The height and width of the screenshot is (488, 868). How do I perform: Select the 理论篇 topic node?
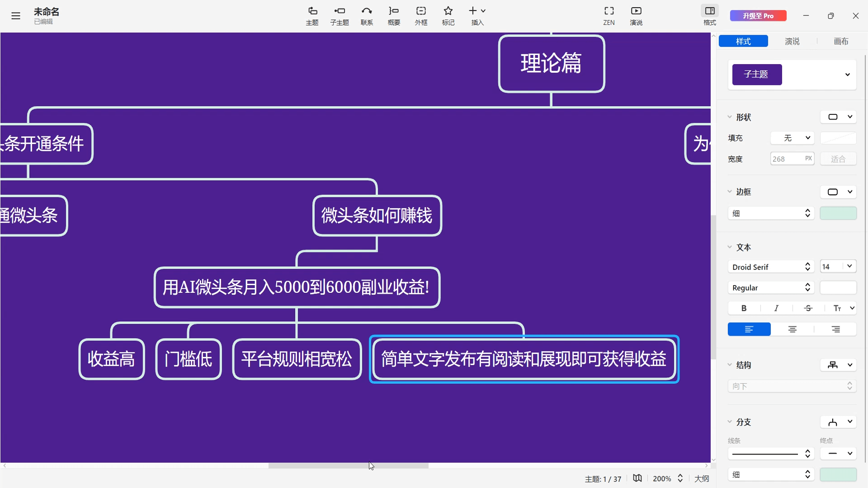552,64
